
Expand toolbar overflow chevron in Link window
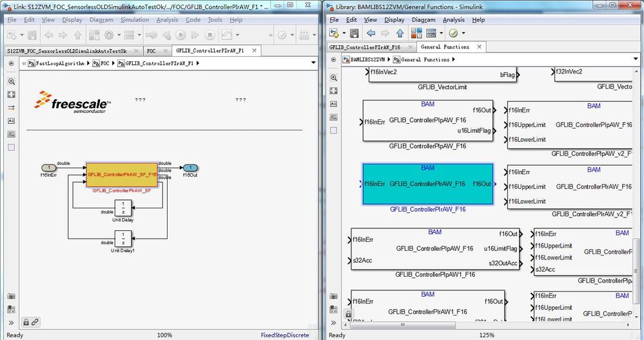[270, 35]
